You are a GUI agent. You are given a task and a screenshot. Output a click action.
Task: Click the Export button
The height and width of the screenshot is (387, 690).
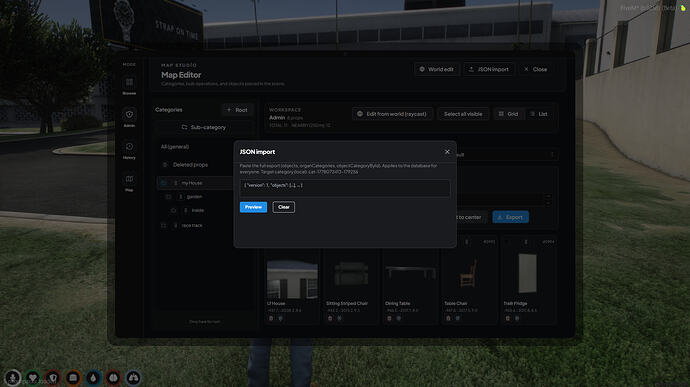click(x=510, y=217)
